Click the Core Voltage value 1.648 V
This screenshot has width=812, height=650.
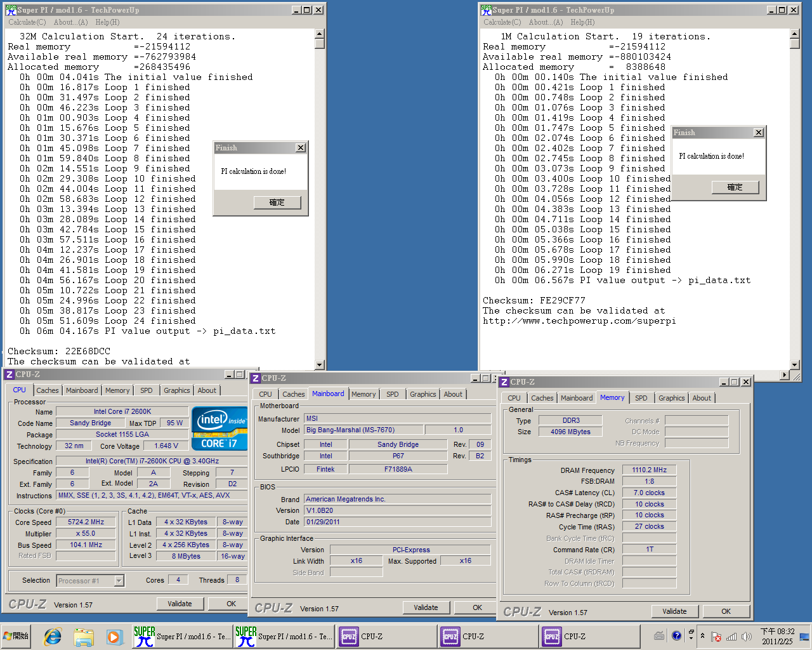166,446
